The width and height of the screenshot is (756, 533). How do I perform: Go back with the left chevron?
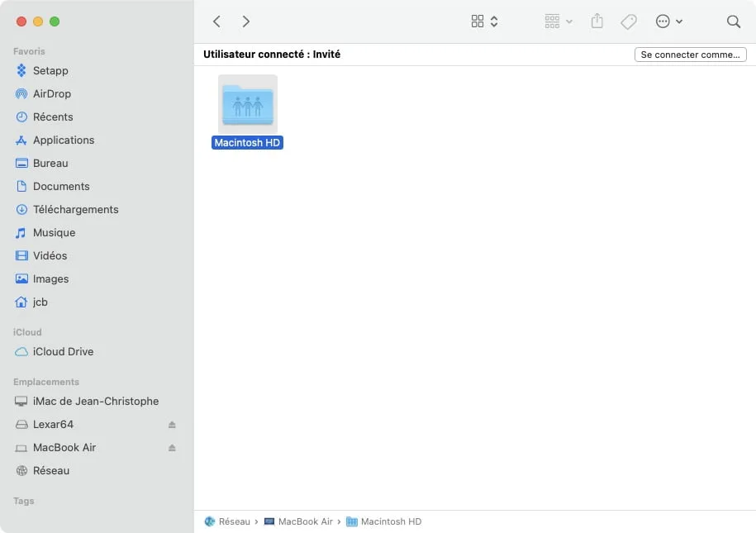[x=217, y=21]
